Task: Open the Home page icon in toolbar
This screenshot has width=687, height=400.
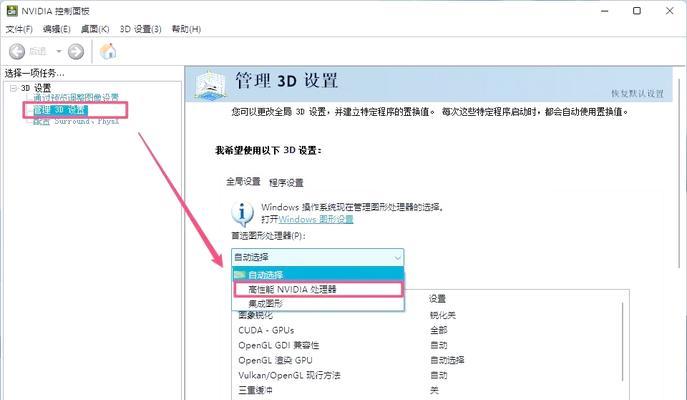Action: 108,51
